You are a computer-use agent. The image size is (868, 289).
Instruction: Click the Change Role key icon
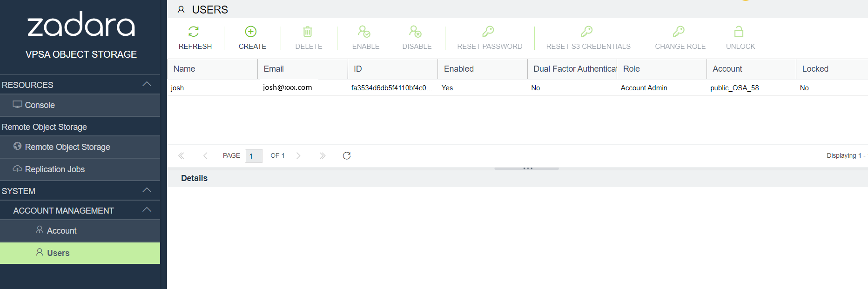tap(679, 32)
